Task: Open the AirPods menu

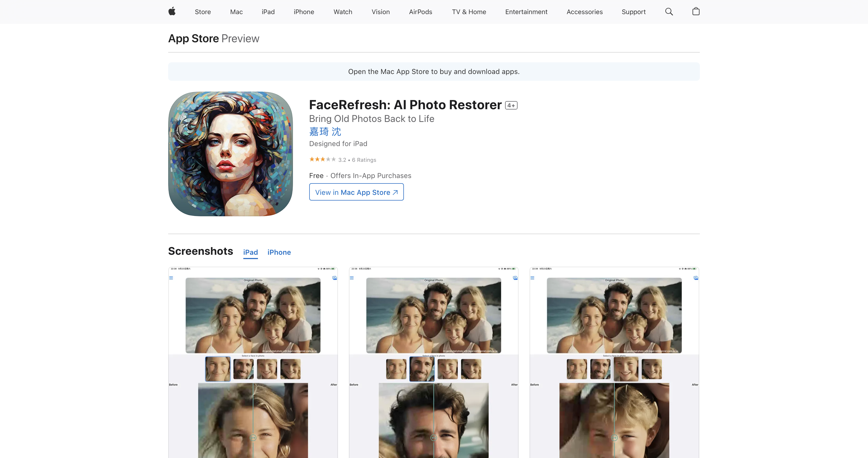Action: coord(420,12)
